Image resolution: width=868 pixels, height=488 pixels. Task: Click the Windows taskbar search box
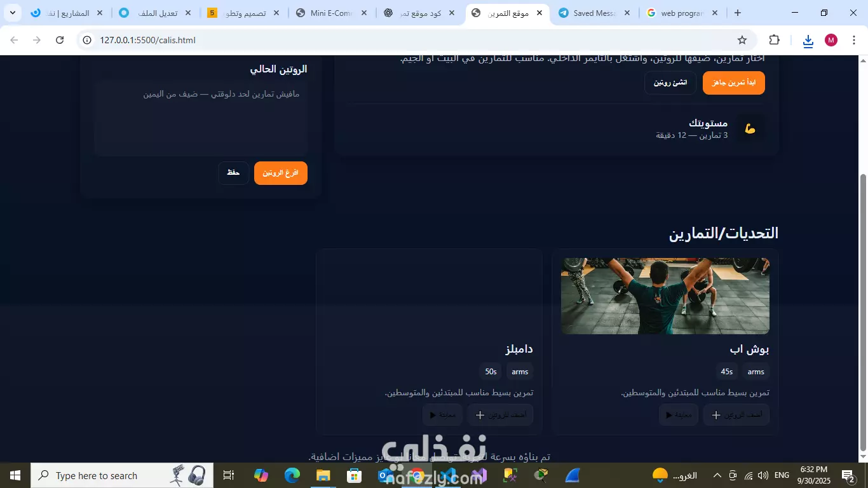coord(121,475)
